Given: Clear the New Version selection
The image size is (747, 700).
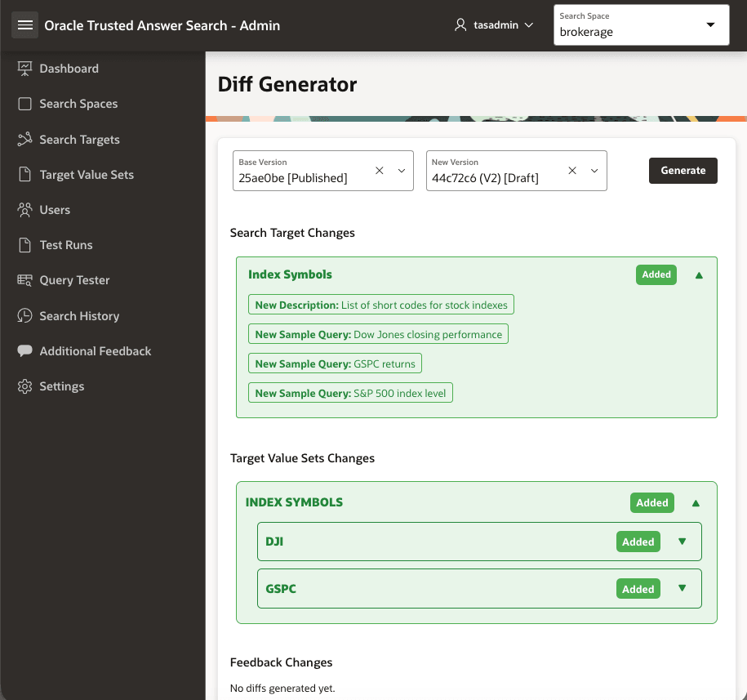Looking at the screenshot, I should coord(572,171).
